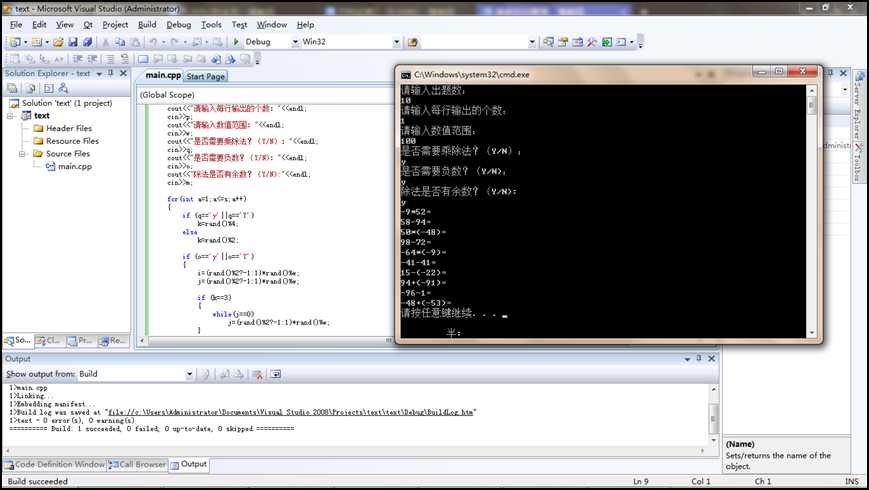Open Object Browser toolbar icon

(x=577, y=42)
